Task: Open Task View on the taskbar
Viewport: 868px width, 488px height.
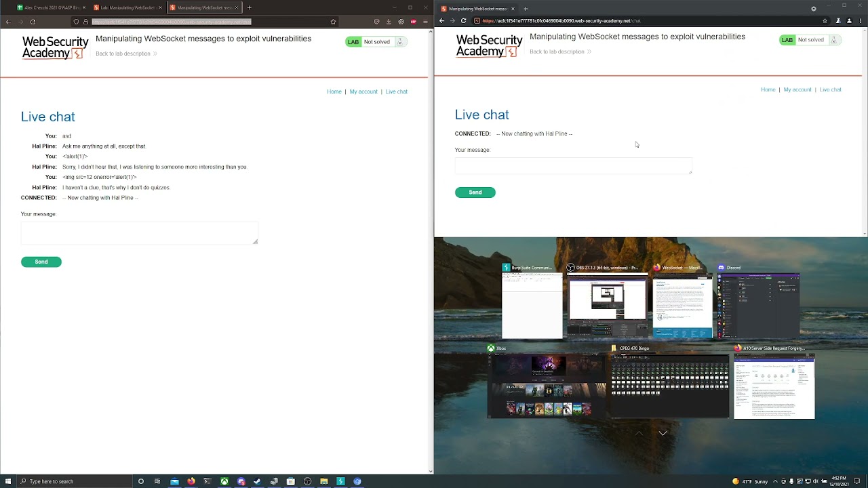Action: point(157,481)
